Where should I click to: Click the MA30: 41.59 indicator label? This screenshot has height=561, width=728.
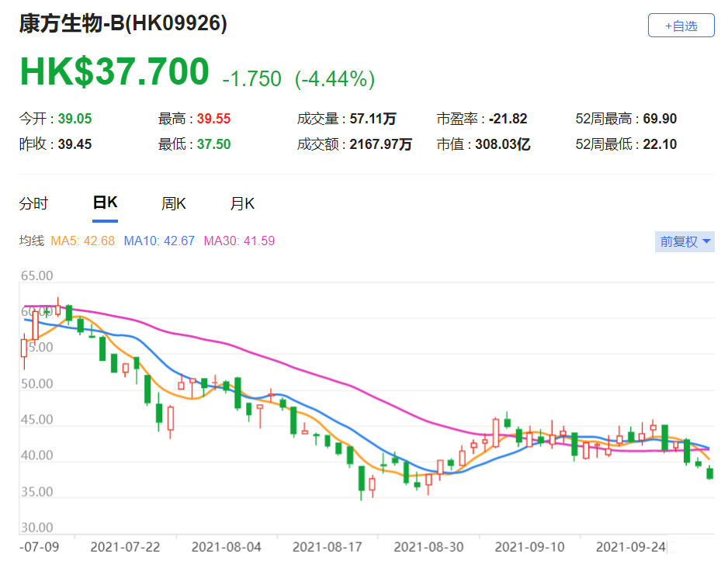[x=239, y=241]
